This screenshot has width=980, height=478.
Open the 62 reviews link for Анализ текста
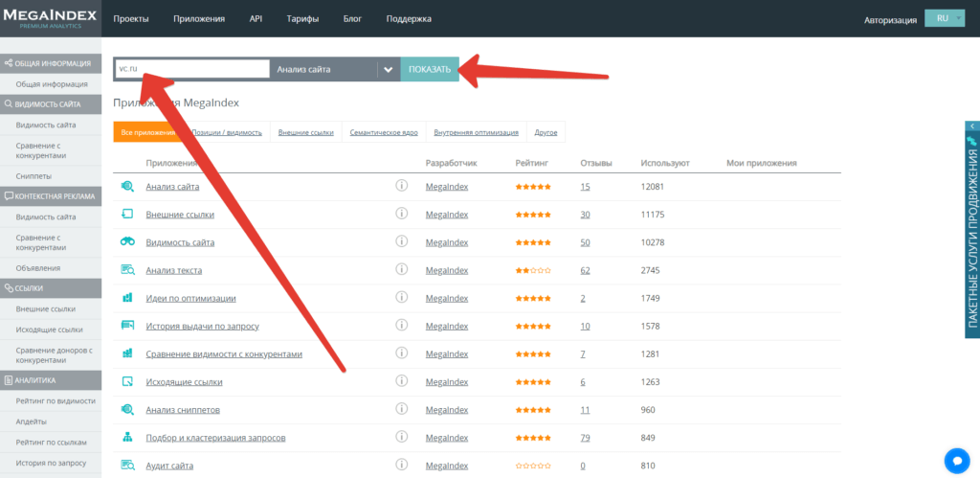click(585, 270)
